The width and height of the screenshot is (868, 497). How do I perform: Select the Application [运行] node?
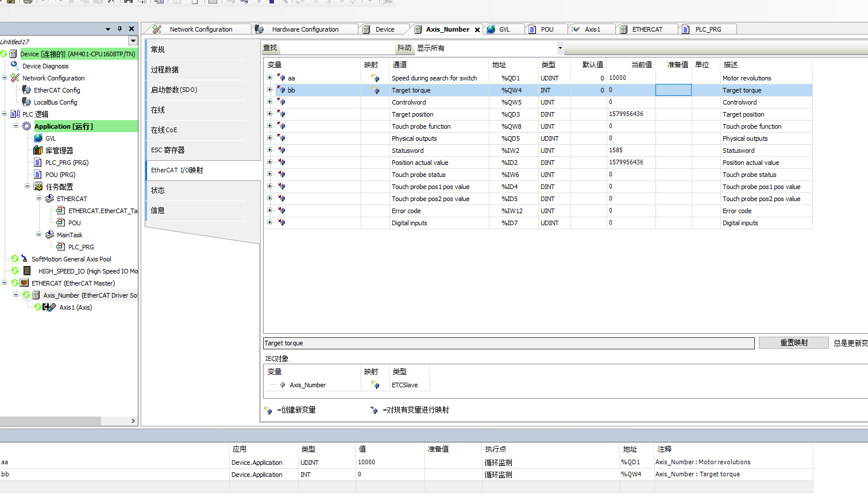click(63, 126)
